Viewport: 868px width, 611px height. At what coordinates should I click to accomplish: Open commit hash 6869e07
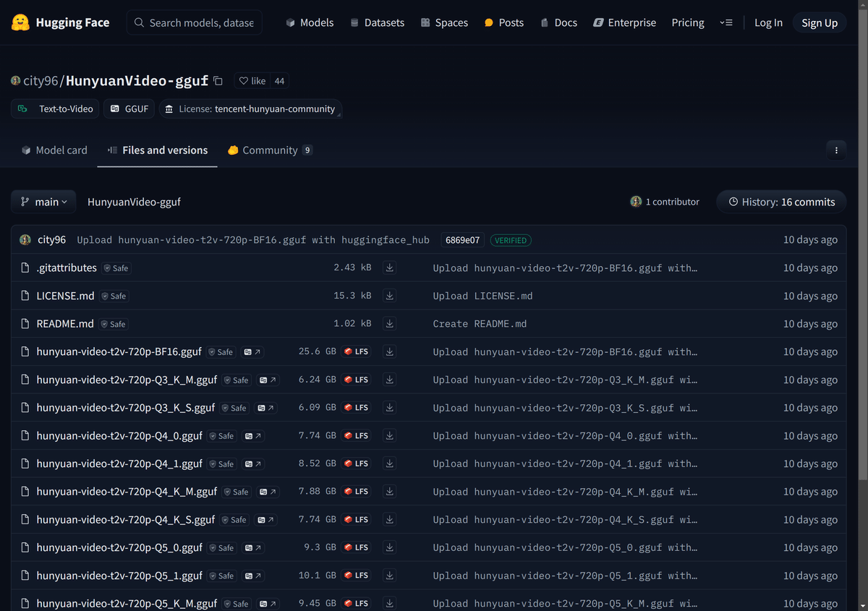[463, 240]
